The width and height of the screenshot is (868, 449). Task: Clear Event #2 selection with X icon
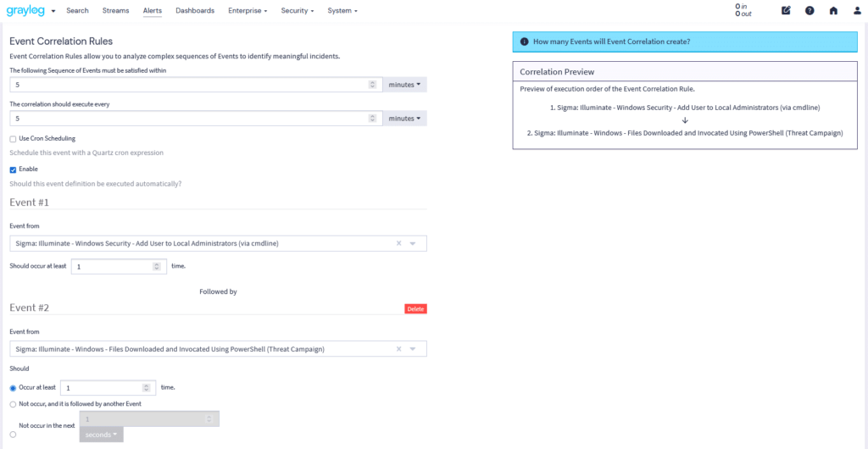[398, 349]
